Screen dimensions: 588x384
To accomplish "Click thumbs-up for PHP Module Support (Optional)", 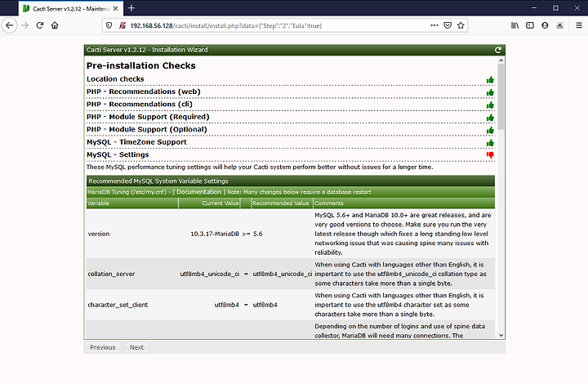I will pyautogui.click(x=490, y=131).
